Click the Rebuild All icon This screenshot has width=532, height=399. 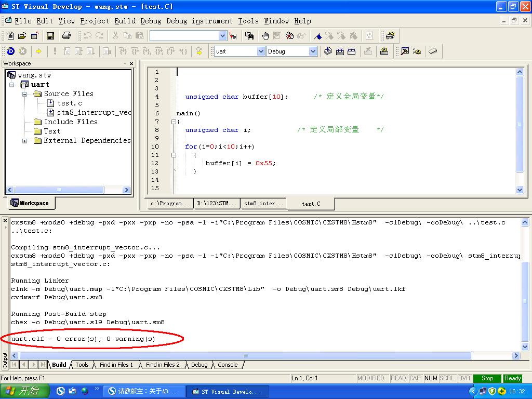point(352,51)
